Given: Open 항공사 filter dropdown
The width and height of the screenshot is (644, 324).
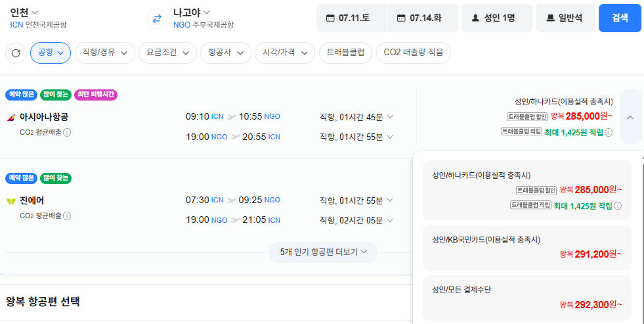Looking at the screenshot, I should click(x=226, y=53).
